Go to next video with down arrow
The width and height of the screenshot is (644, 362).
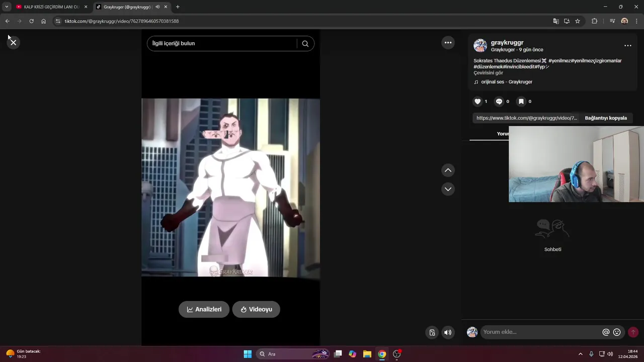coord(448,189)
